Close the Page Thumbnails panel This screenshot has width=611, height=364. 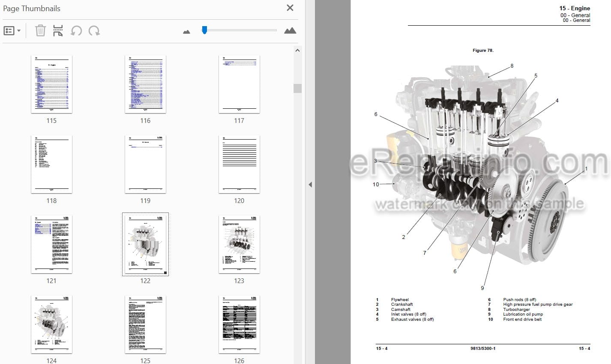(290, 8)
